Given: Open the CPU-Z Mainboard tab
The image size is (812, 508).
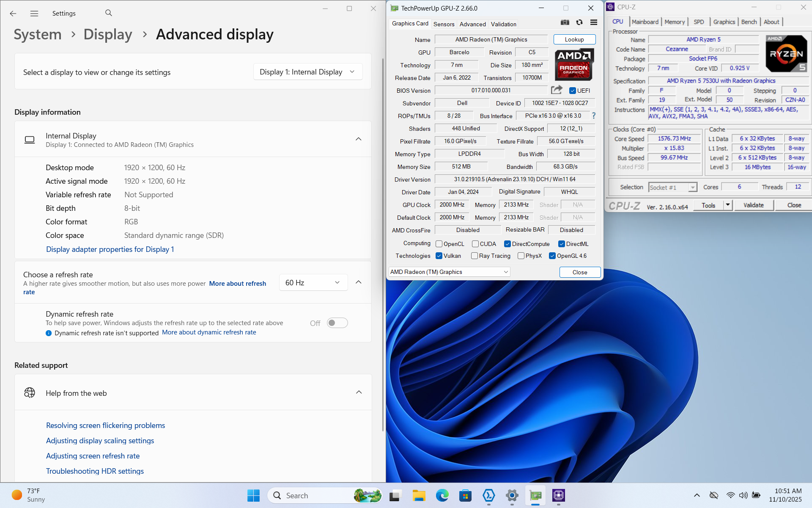Looking at the screenshot, I should coord(645,22).
